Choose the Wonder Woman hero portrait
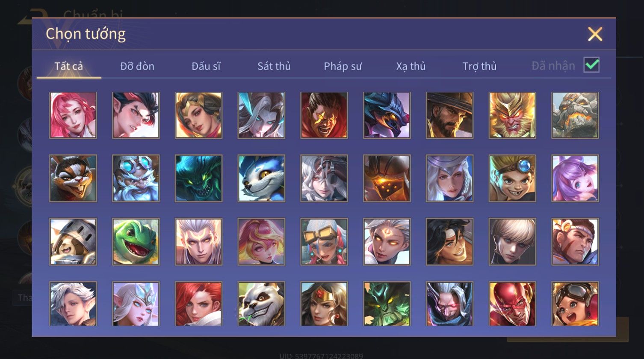This screenshot has height=359, width=644. coord(324,304)
